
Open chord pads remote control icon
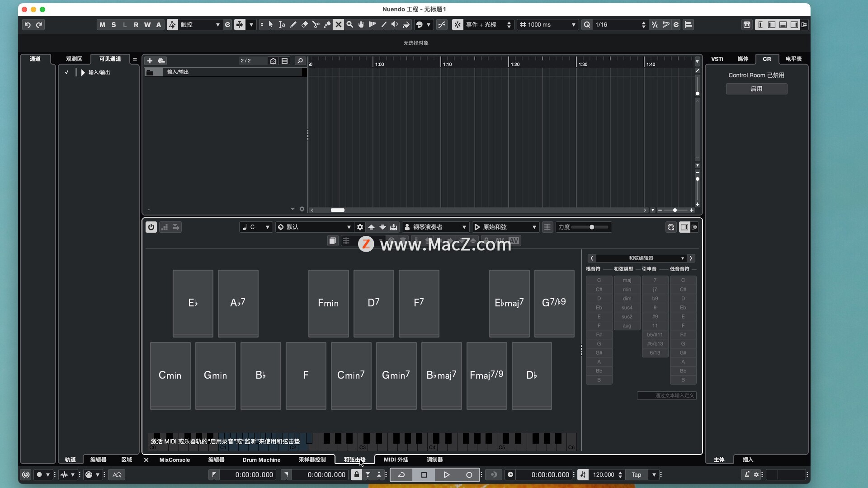pos(671,227)
